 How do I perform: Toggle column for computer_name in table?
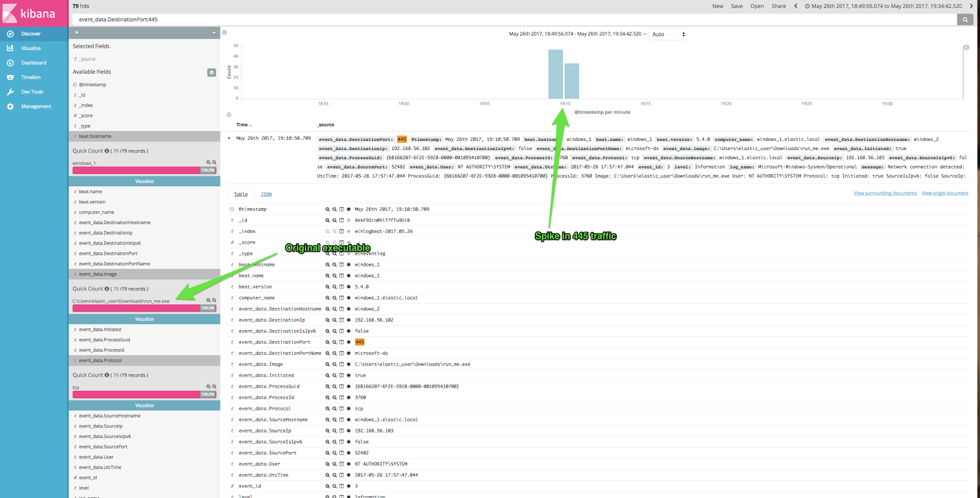point(341,298)
